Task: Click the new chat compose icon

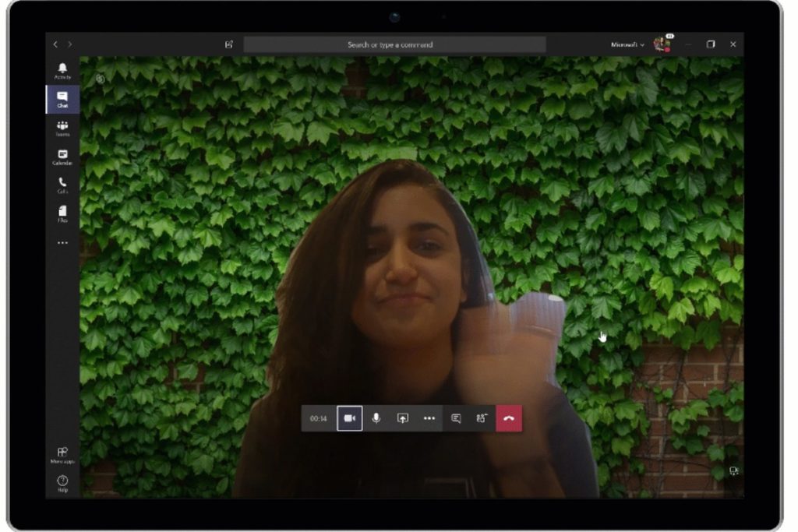Action: click(x=229, y=44)
